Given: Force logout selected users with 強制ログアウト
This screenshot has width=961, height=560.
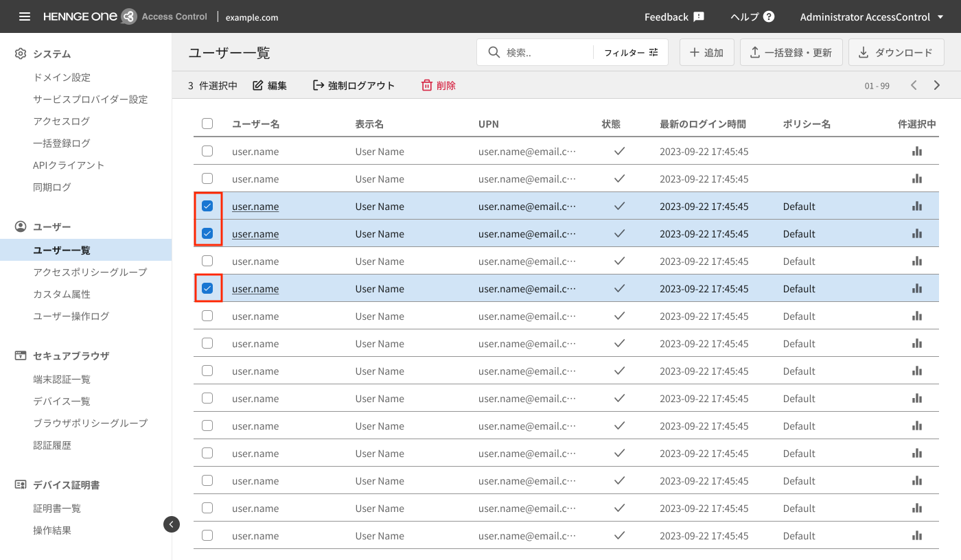Looking at the screenshot, I should pyautogui.click(x=354, y=86).
